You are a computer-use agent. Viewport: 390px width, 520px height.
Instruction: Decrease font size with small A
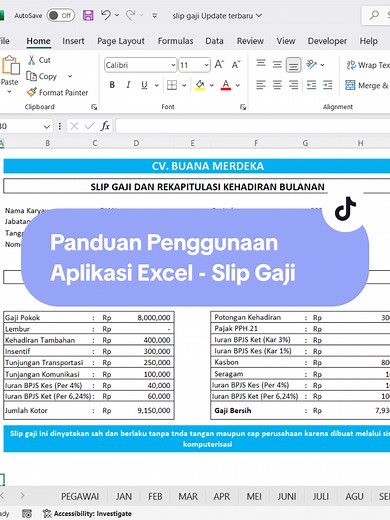[236, 64]
